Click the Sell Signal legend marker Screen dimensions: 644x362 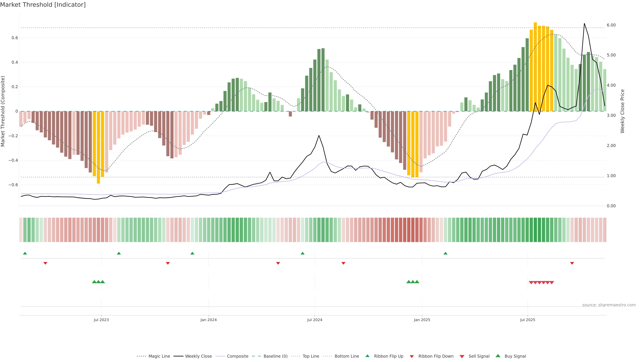462,356
